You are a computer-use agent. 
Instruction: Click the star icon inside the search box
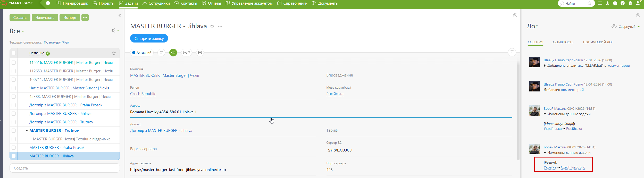tap(589, 3)
